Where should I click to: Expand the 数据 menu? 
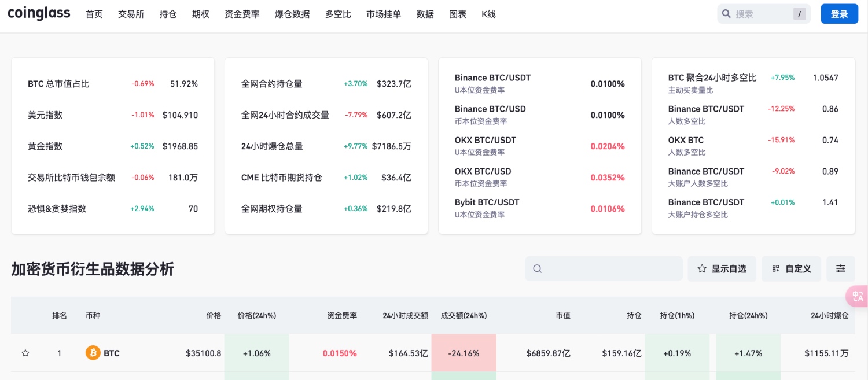(x=425, y=14)
